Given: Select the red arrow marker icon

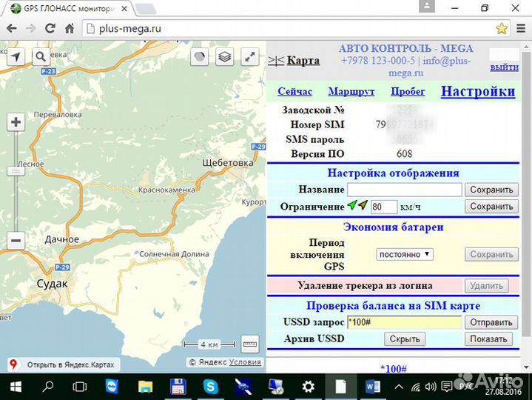Looking at the screenshot, I should coord(363,205).
